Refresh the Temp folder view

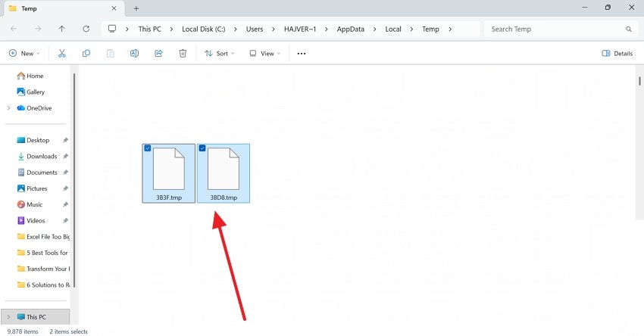86,29
